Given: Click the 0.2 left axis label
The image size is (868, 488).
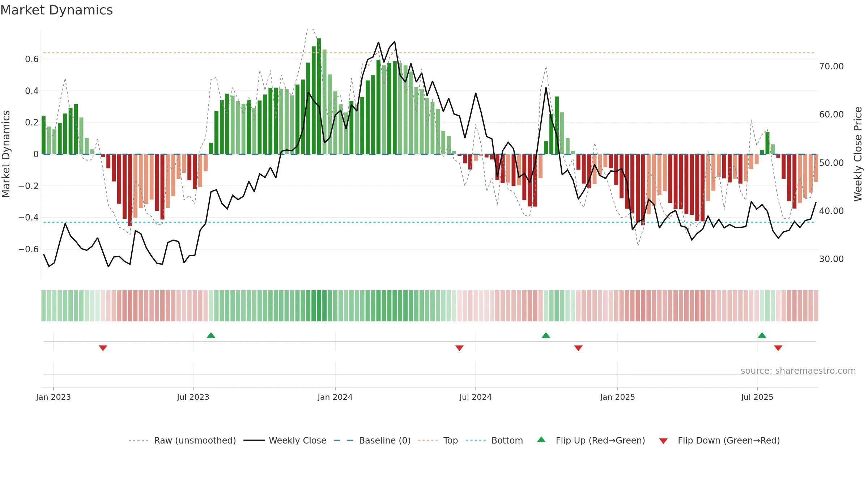Looking at the screenshot, I should [x=32, y=123].
